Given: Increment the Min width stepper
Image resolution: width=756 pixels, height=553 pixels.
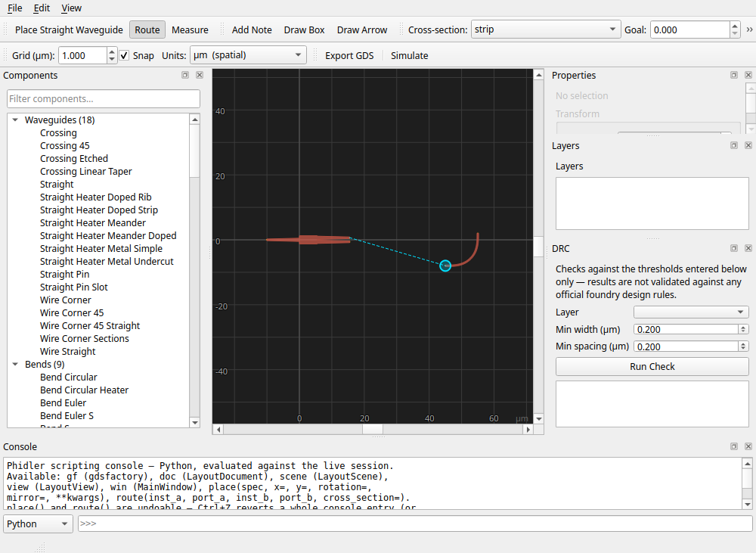Looking at the screenshot, I should pos(743,327).
